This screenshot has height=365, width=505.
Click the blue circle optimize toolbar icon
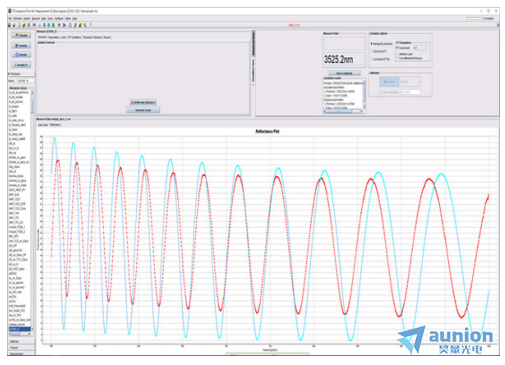coord(70,25)
